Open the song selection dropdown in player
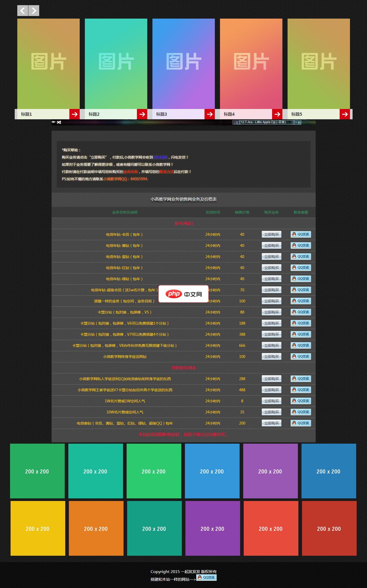The width and height of the screenshot is (367, 588). (x=265, y=122)
